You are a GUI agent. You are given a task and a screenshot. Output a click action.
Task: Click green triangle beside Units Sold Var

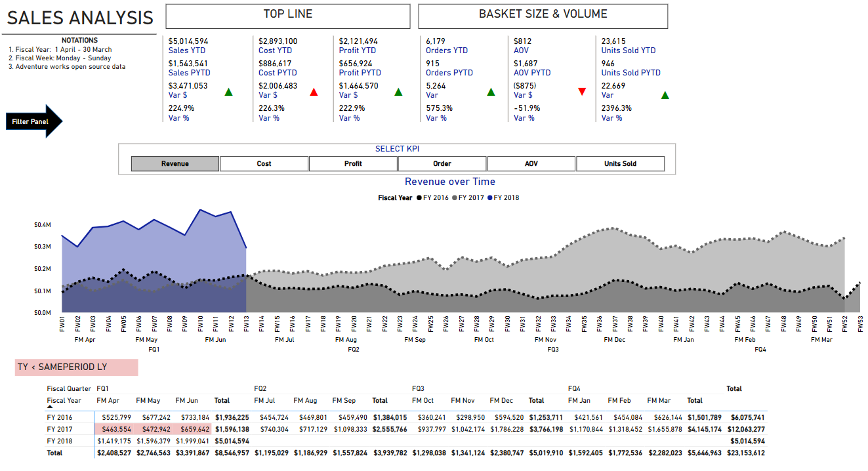click(665, 95)
